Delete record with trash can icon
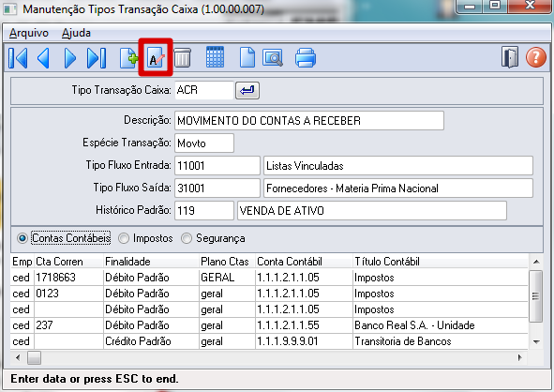The width and height of the screenshot is (554, 392). click(x=182, y=57)
